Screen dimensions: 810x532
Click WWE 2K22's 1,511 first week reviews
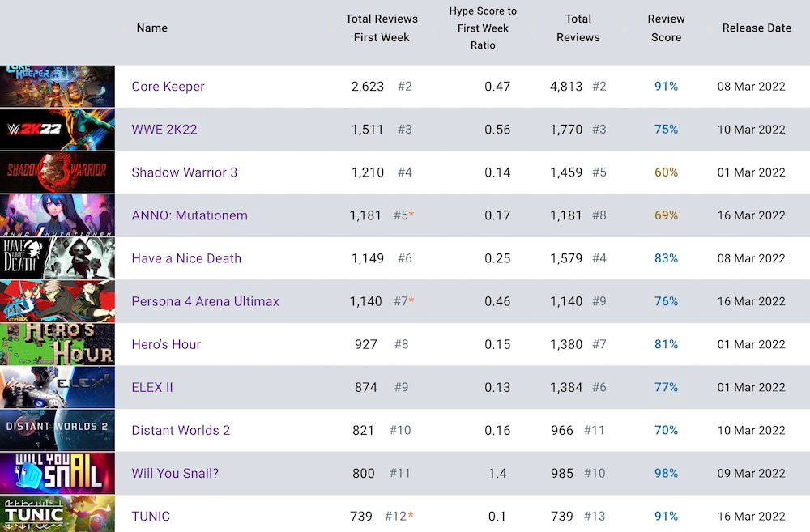point(368,129)
